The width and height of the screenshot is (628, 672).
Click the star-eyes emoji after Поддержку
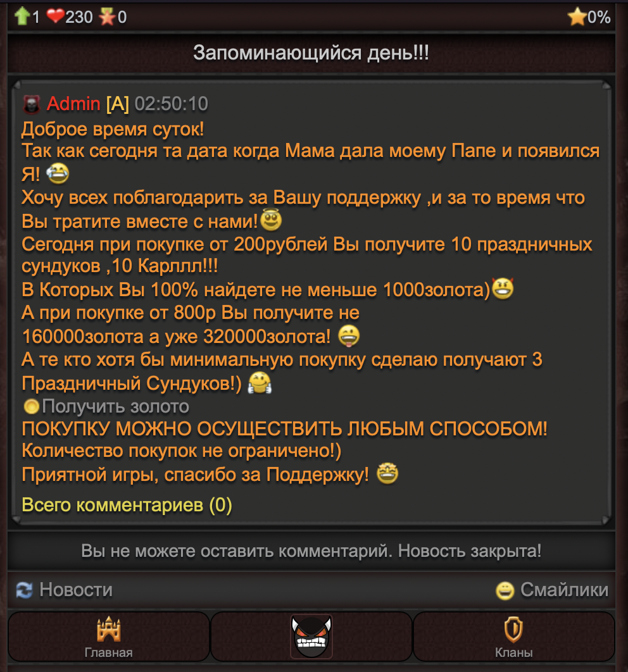(387, 473)
